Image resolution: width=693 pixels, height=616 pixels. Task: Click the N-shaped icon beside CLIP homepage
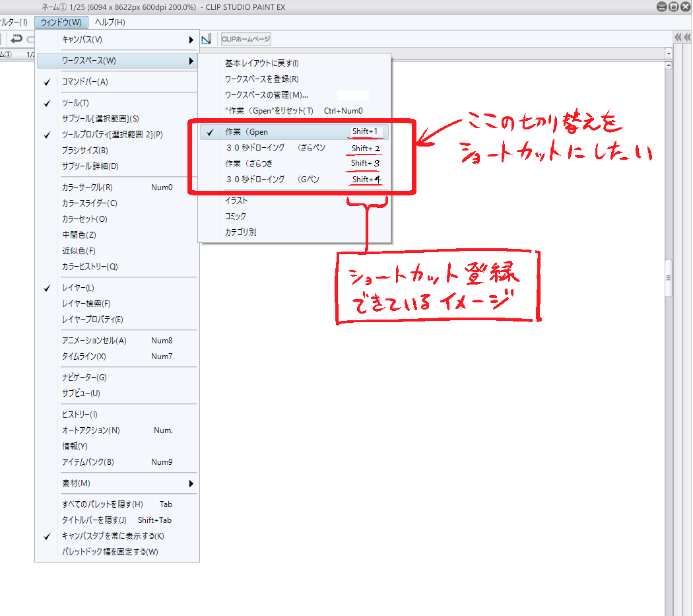(x=207, y=39)
